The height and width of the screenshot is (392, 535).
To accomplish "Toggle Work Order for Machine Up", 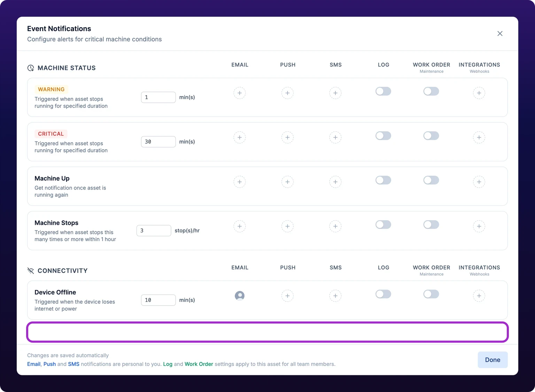I will point(431,180).
